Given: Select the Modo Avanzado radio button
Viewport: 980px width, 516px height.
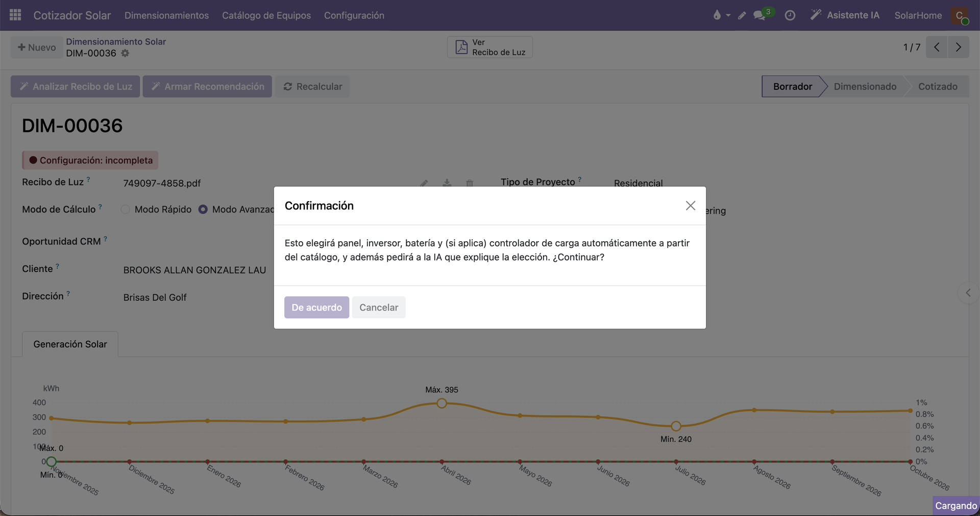Looking at the screenshot, I should click(x=203, y=209).
